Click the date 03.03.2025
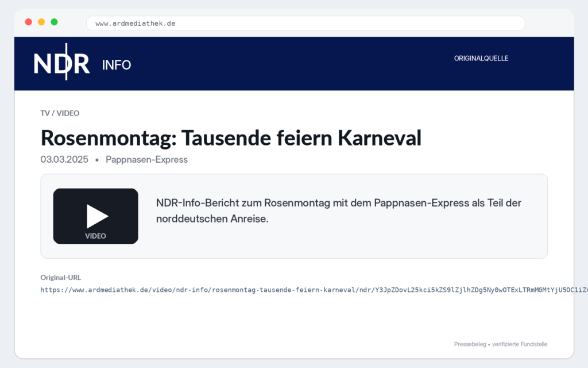The image size is (588, 368). pos(64,159)
